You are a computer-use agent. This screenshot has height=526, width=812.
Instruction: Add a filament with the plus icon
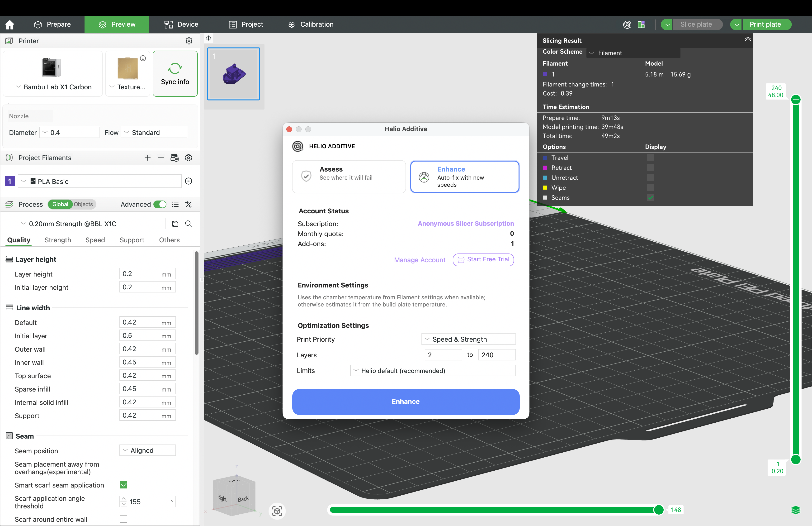coord(147,158)
